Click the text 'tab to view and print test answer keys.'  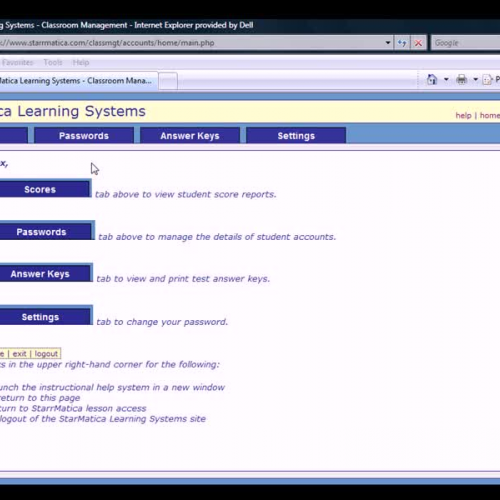coord(183,279)
